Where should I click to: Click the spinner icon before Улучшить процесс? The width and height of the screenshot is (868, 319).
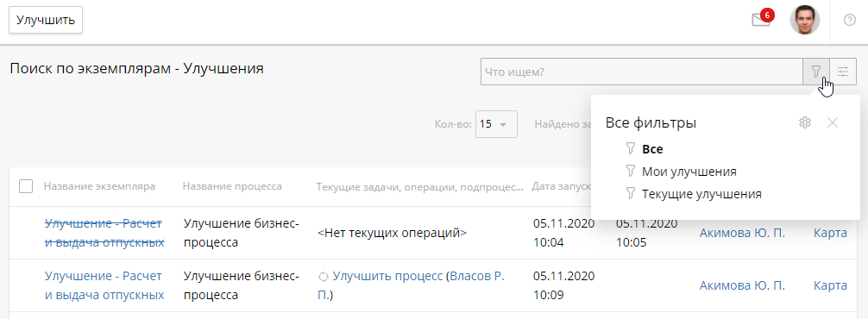coord(324,277)
